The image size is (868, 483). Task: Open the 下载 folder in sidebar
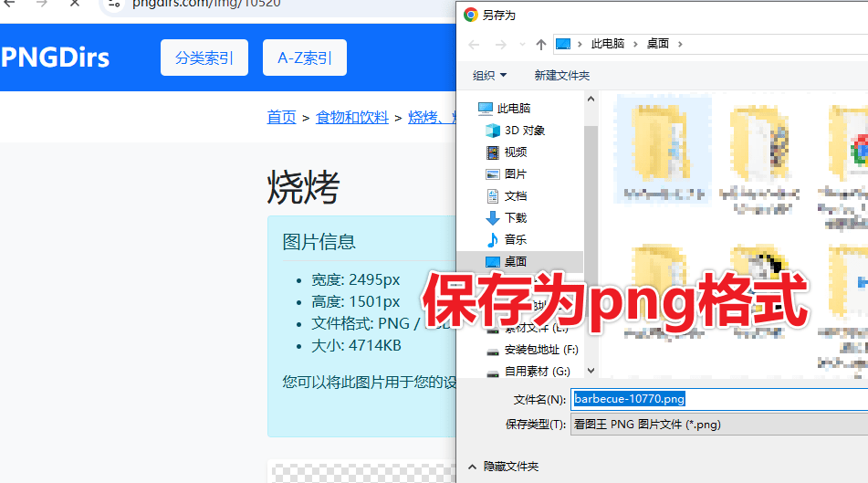506,217
